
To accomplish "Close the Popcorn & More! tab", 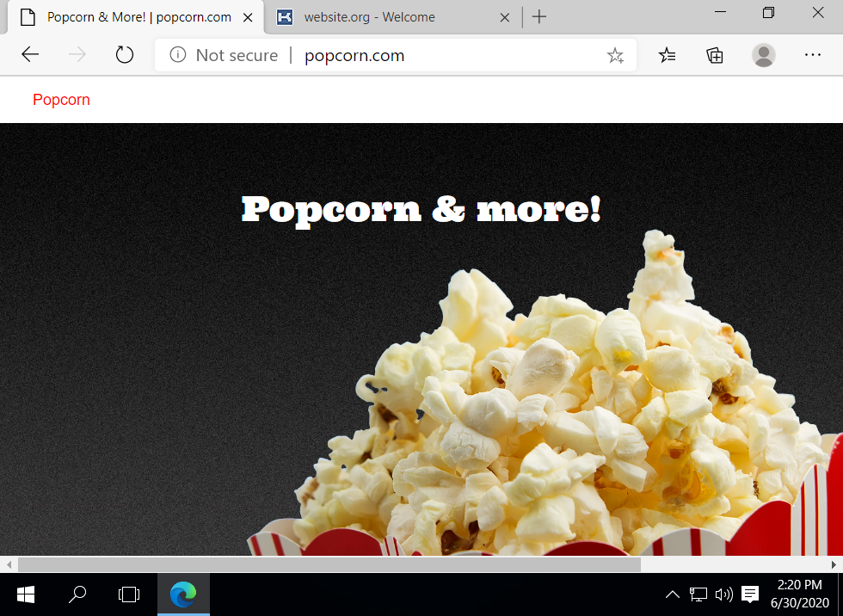I will [x=248, y=18].
